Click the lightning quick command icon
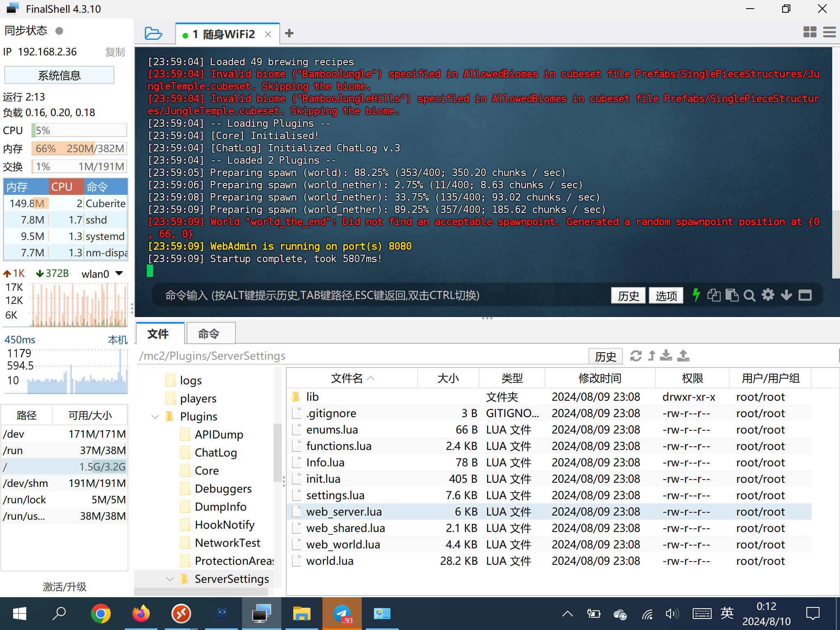 [x=696, y=295]
